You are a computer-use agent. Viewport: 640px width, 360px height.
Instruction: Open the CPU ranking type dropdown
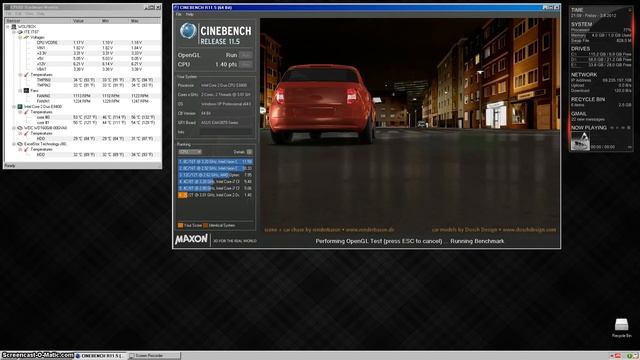point(190,152)
